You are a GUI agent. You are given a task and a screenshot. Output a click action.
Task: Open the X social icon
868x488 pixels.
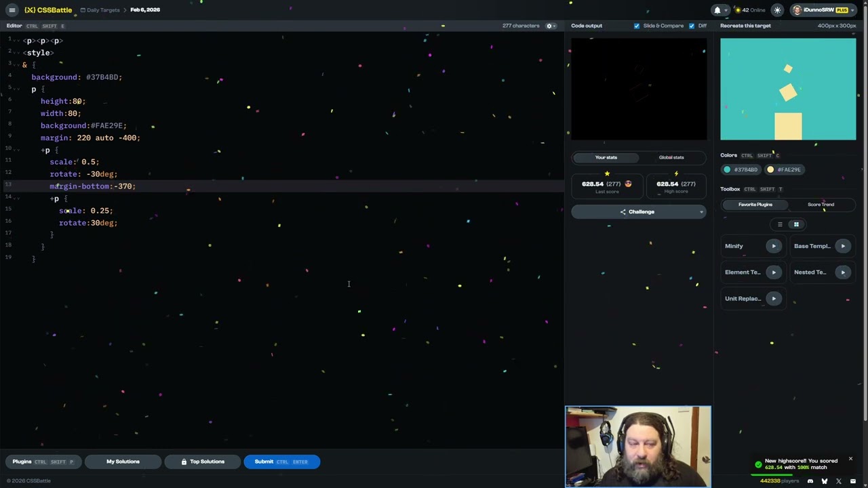tap(839, 481)
